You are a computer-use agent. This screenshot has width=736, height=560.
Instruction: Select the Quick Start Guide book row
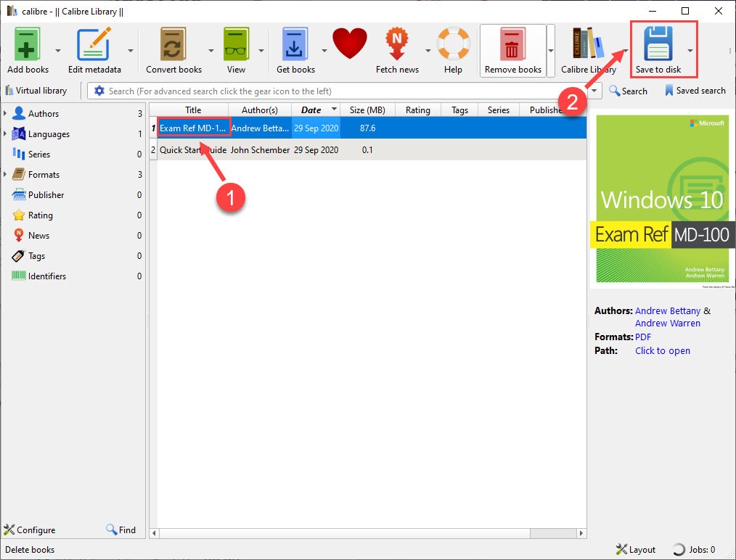(368, 150)
